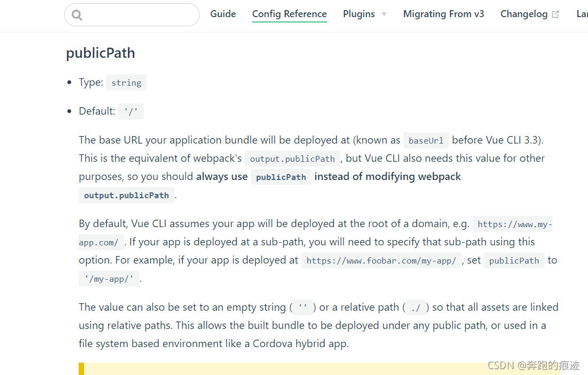Viewport: 588px width, 375px height.
Task: Click the search magnifier icon
Action: click(x=77, y=15)
